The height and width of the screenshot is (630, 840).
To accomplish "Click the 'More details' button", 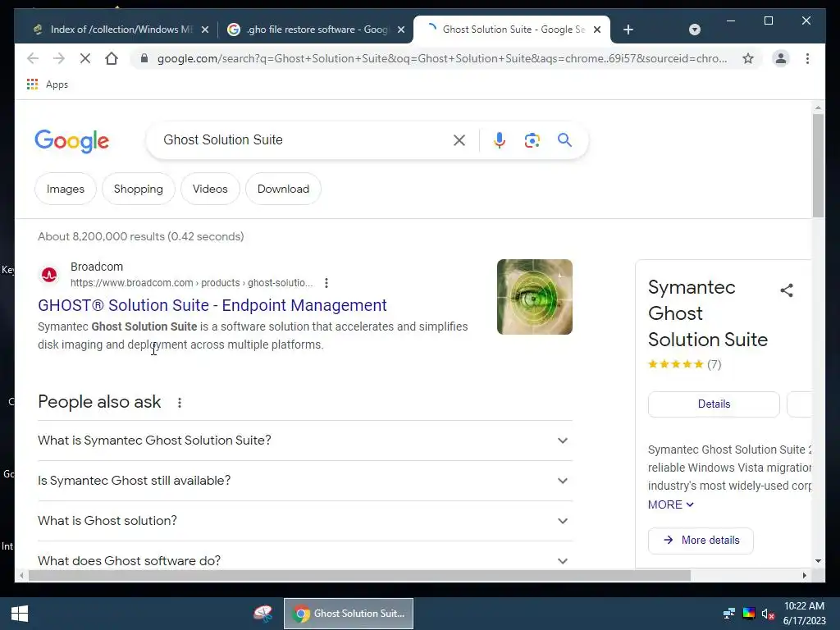I will [x=701, y=541].
